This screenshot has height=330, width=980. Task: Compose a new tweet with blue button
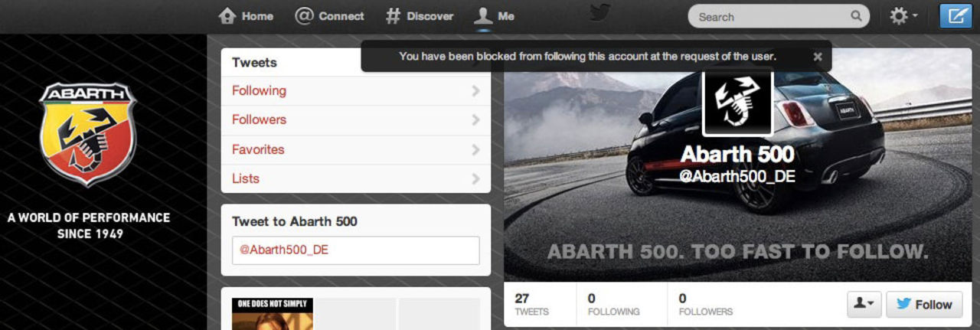tap(955, 16)
